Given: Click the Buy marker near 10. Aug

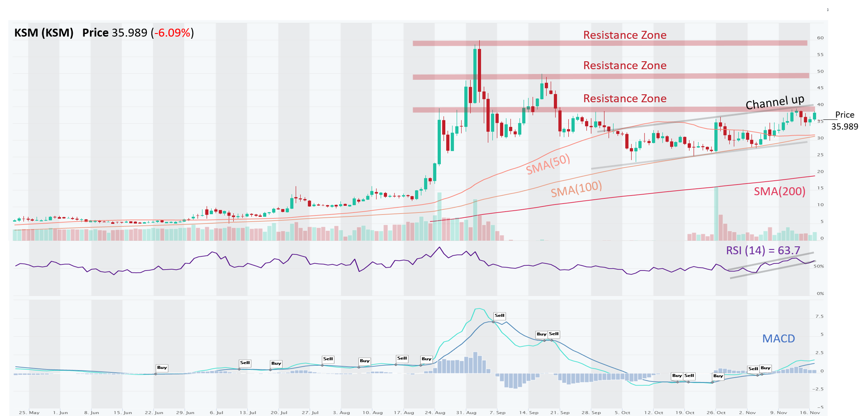Looking at the screenshot, I should [365, 361].
